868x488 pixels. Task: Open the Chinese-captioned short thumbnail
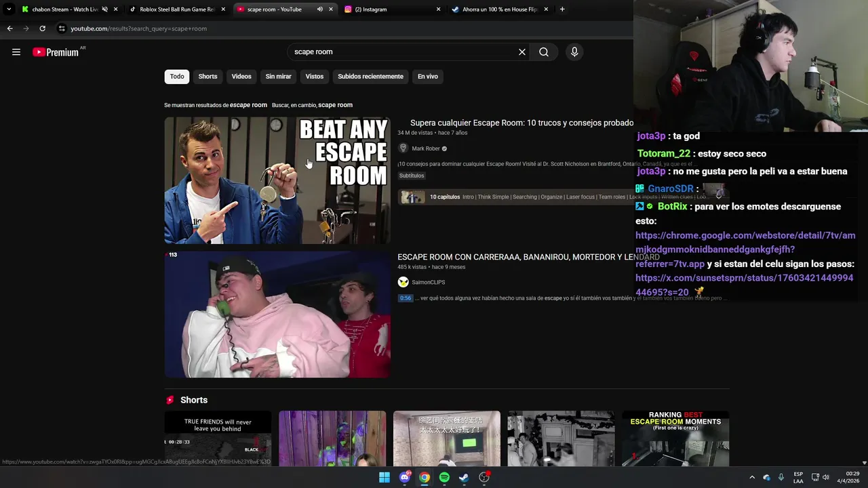click(447, 439)
